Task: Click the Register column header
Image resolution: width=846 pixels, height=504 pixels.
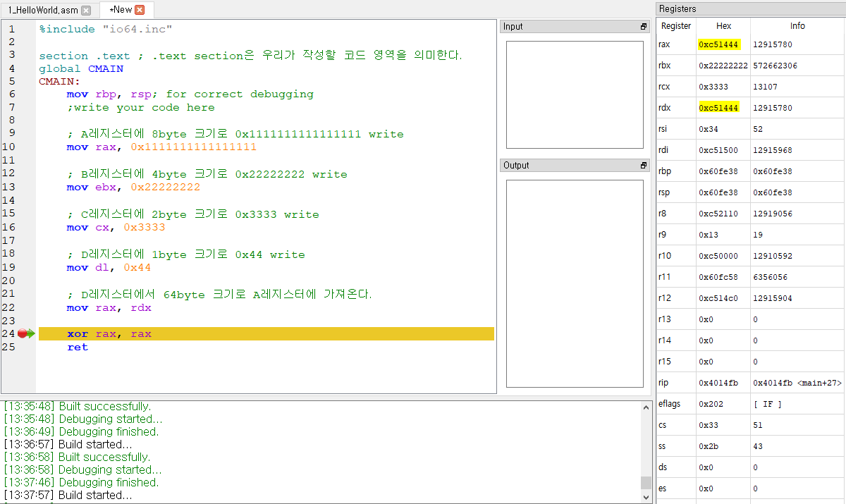Action: pos(676,26)
